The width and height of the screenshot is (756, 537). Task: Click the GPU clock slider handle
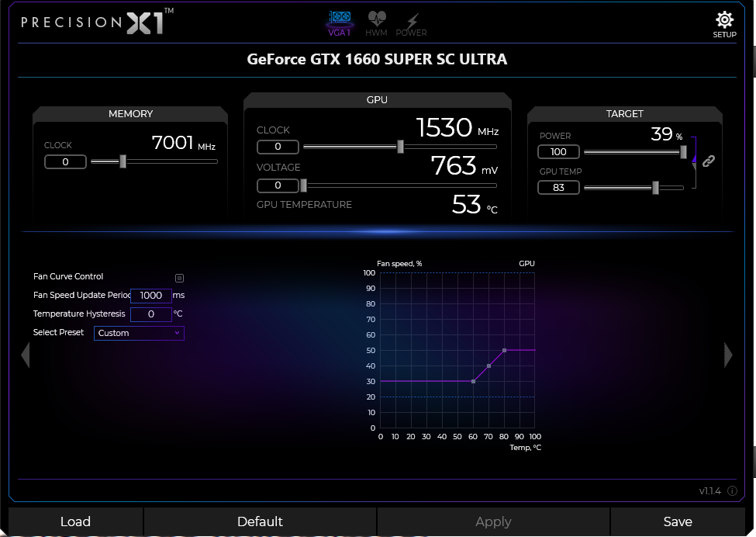(400, 147)
